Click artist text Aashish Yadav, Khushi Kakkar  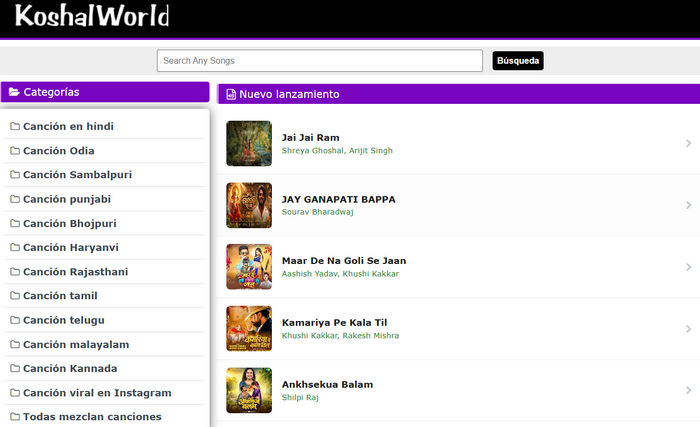click(340, 274)
